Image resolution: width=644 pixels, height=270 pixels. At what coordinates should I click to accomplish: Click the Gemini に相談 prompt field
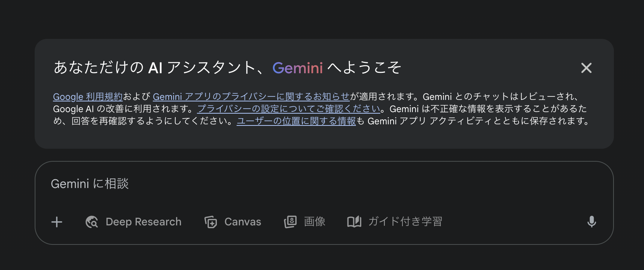[90, 183]
